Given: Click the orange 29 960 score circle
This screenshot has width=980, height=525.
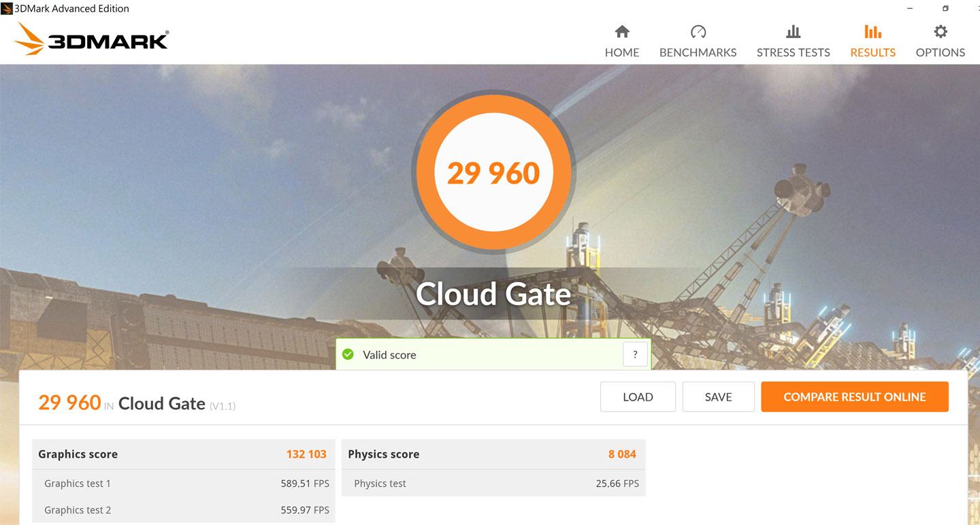Looking at the screenshot, I should click(493, 173).
